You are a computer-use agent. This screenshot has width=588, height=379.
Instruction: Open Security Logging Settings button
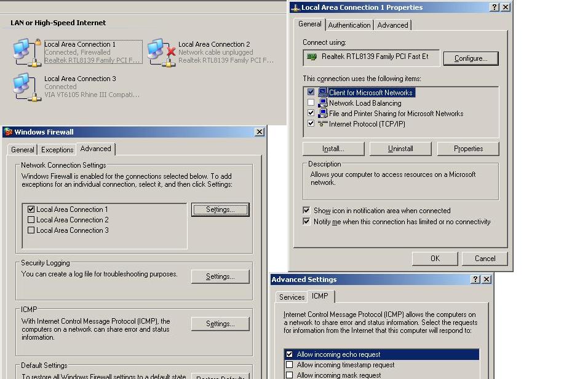pos(220,276)
